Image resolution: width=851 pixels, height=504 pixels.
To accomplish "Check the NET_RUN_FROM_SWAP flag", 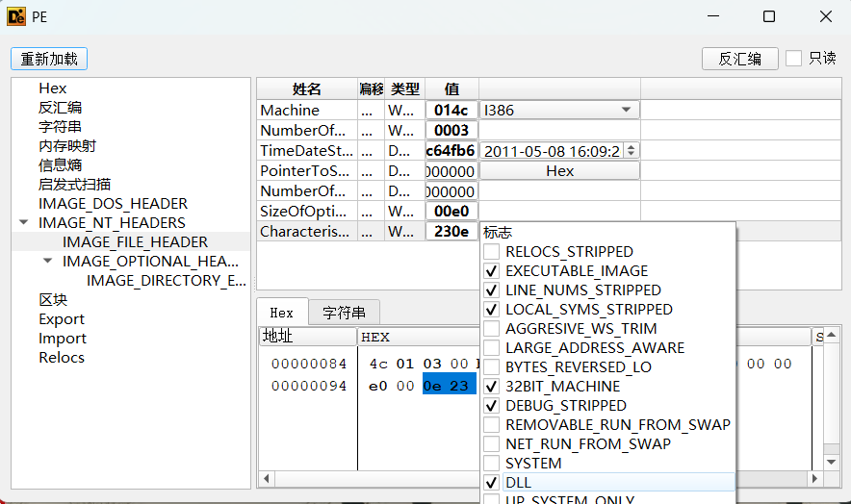I will 492,443.
